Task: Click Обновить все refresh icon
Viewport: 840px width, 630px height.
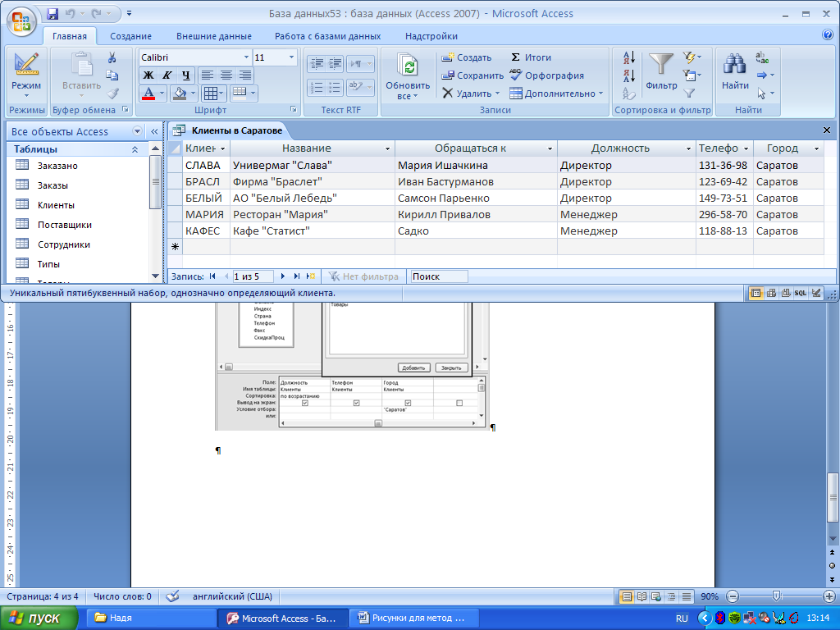Action: click(408, 67)
